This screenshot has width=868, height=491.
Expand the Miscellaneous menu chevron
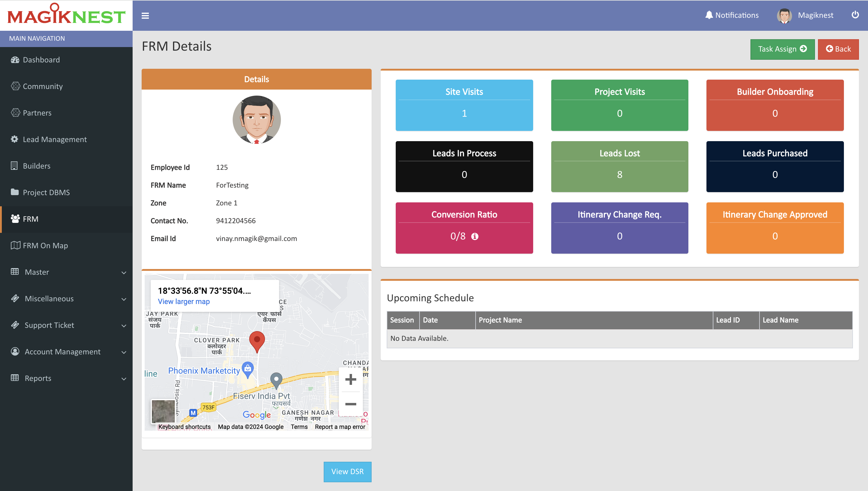click(x=124, y=299)
